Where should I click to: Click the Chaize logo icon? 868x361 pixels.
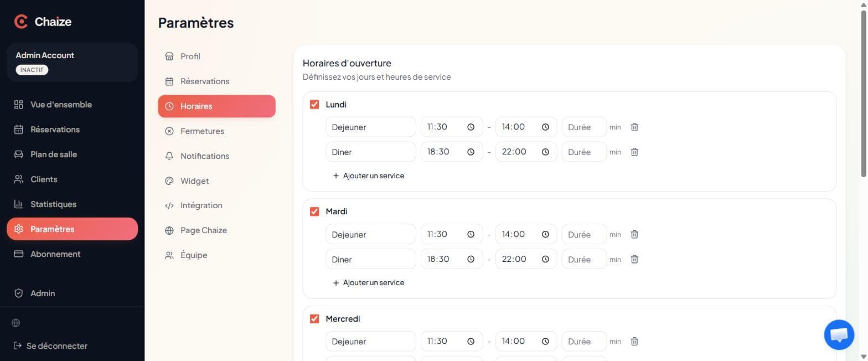(20, 22)
